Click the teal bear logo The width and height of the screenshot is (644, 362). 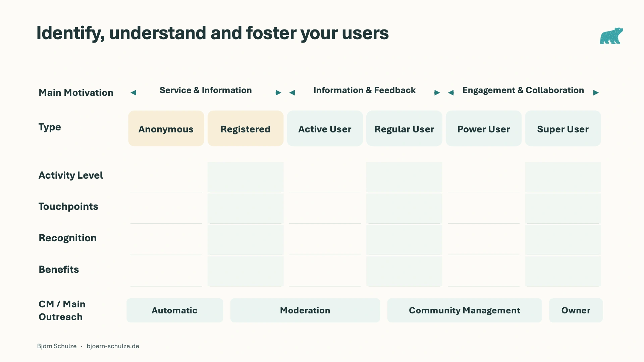point(611,36)
